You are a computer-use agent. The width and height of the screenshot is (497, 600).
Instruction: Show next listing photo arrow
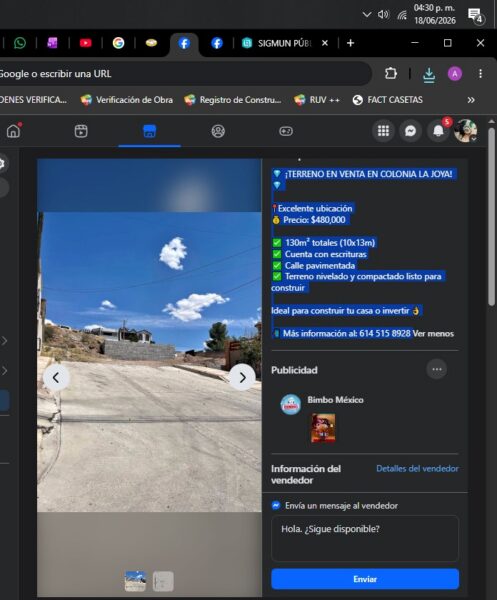click(243, 378)
